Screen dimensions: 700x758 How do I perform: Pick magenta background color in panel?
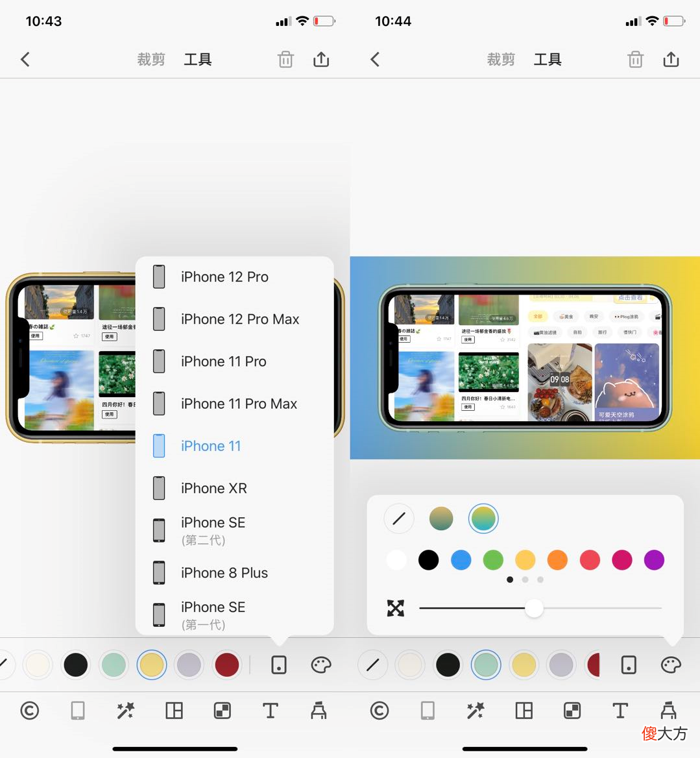[622, 560]
